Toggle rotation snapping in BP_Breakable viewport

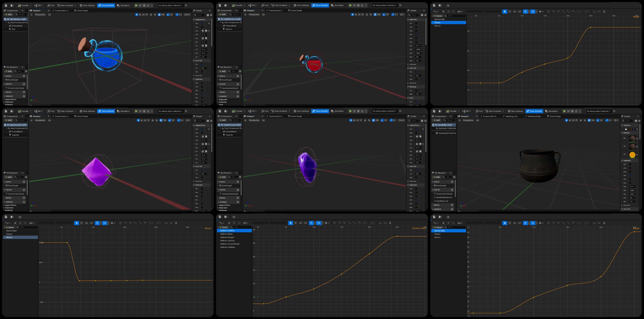click(597, 120)
